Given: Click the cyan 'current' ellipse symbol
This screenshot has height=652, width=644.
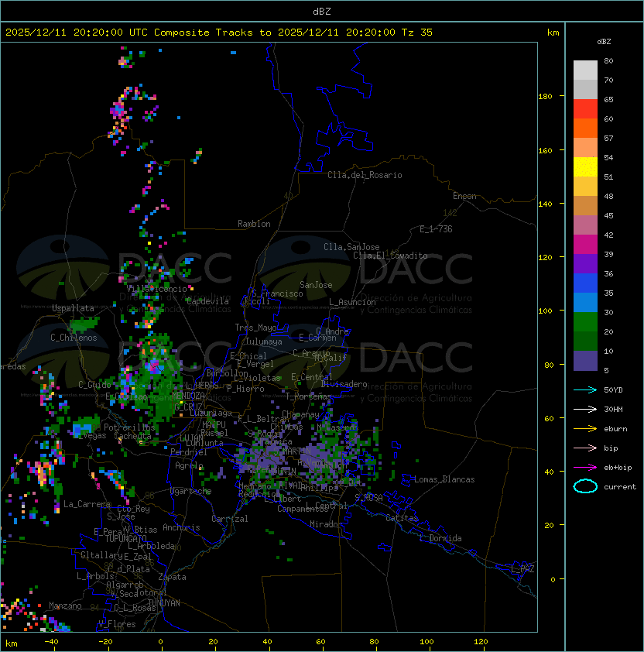Looking at the screenshot, I should [585, 486].
